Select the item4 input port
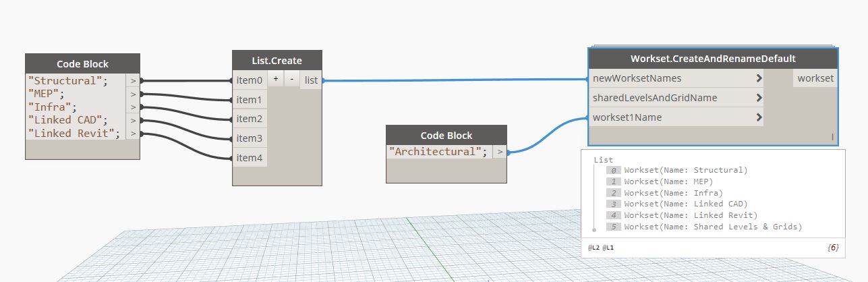Viewport: 868px width, 282px height. (x=250, y=158)
